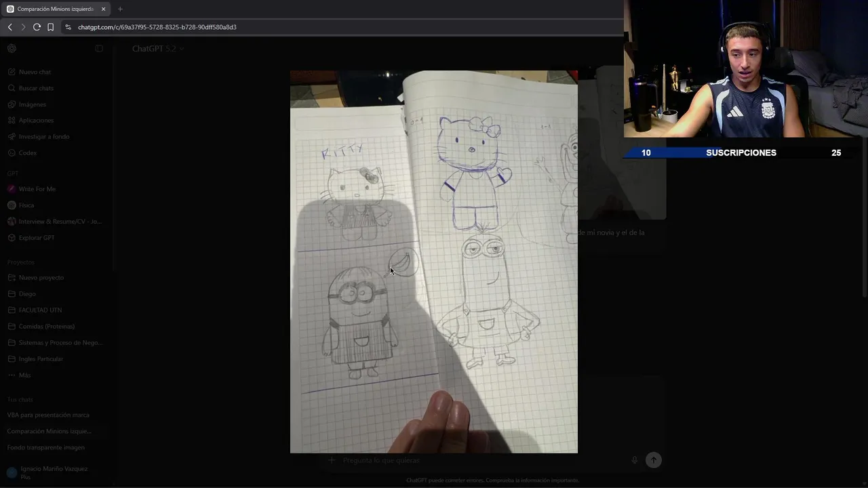Screen dimensions: 868x488
Task: Click the microphone dictation icon
Action: (x=635, y=460)
